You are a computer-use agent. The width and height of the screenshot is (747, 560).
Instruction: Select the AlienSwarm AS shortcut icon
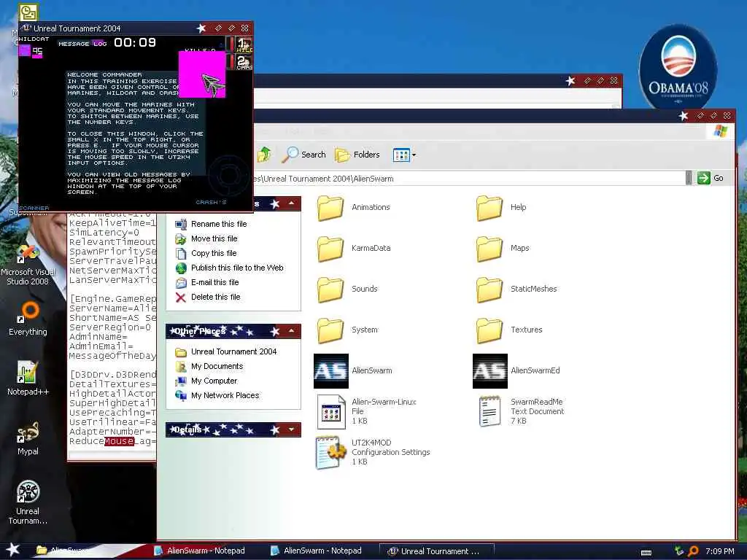click(331, 371)
